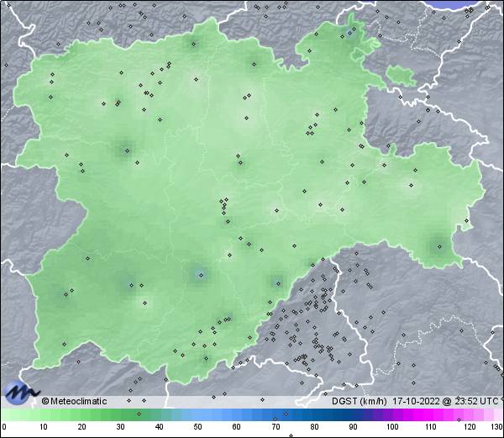Click the scale label 0
Image resolution: width=504 pixels, height=438 pixels.
[4, 427]
